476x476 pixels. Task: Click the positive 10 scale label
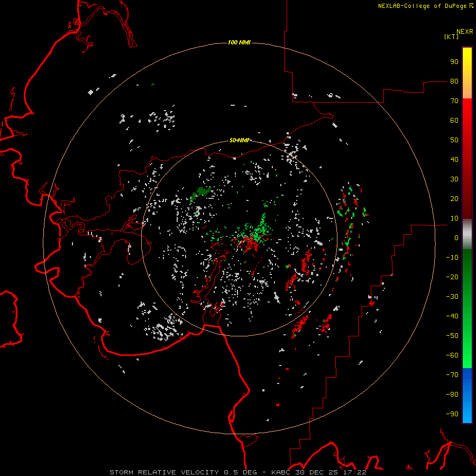tap(454, 218)
